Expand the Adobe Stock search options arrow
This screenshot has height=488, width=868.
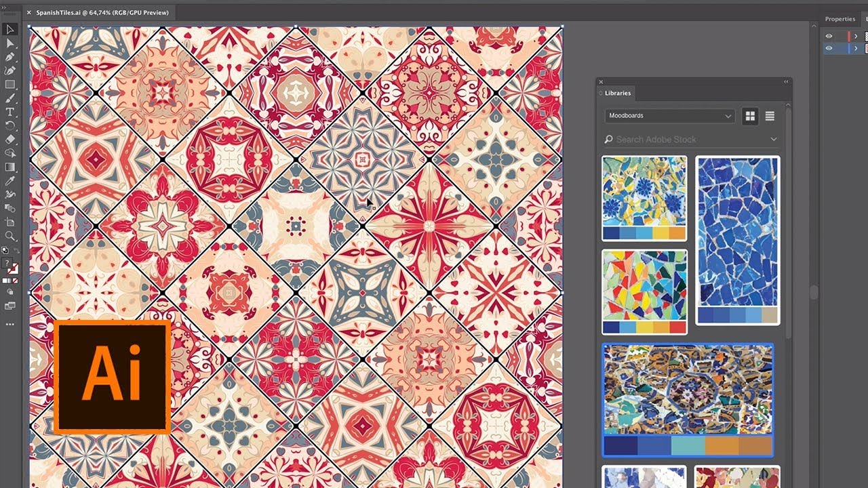774,140
